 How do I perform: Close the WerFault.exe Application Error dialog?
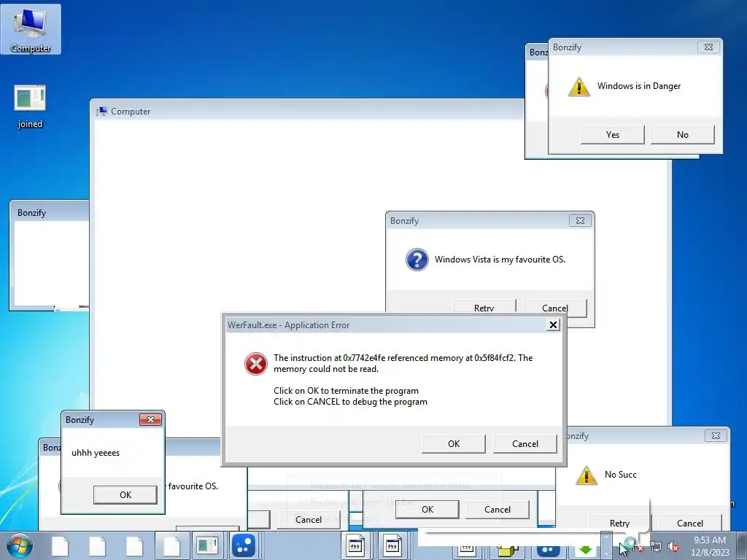click(x=553, y=324)
